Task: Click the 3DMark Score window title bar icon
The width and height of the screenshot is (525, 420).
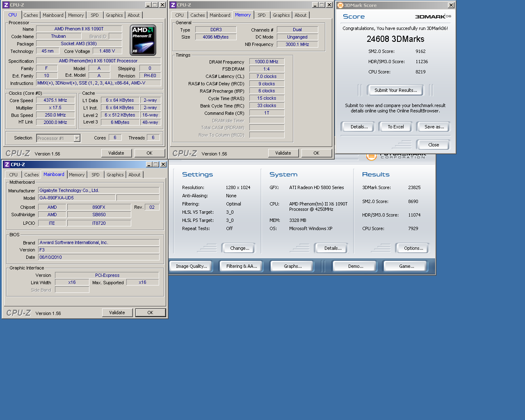Action: pos(340,5)
